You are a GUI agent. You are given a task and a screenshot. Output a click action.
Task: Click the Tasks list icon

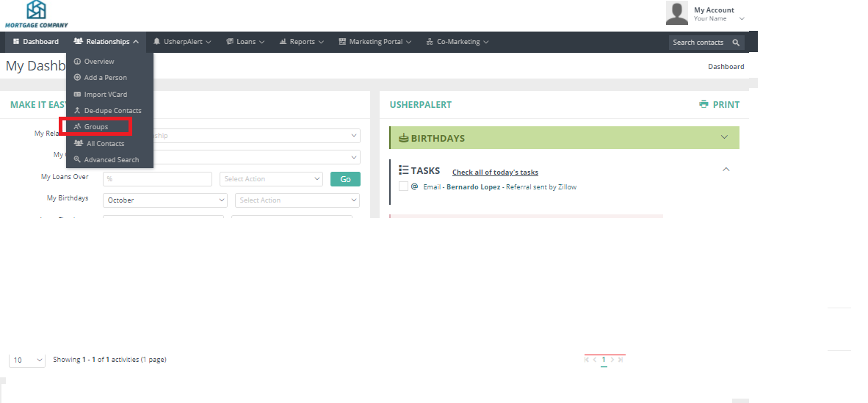(x=403, y=170)
